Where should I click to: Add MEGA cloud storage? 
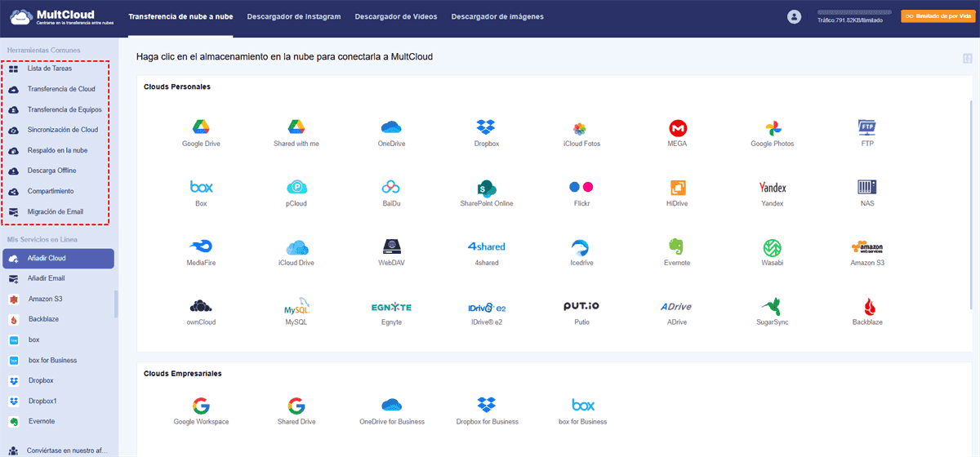[677, 133]
